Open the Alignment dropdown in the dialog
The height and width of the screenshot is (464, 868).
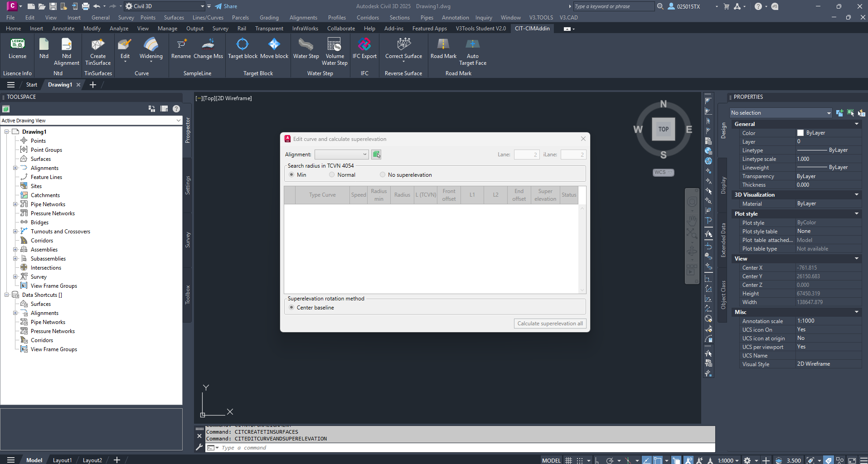pyautogui.click(x=341, y=155)
